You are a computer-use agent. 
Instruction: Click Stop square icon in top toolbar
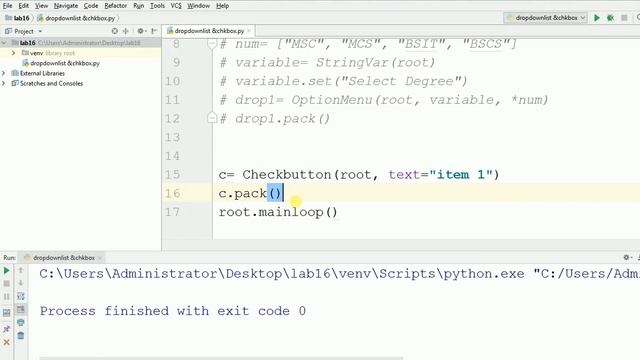[624, 18]
